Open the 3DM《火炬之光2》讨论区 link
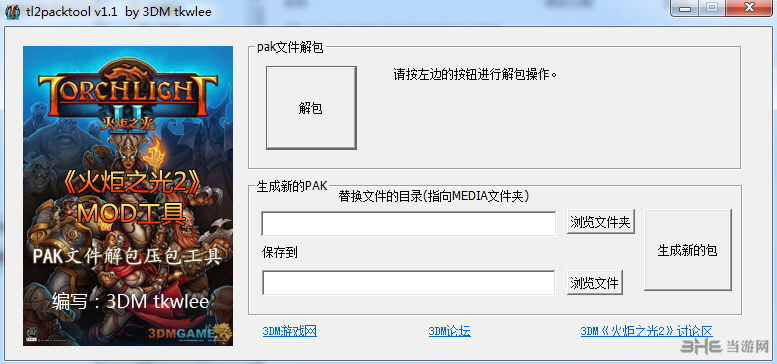777x364 pixels. pos(646,331)
